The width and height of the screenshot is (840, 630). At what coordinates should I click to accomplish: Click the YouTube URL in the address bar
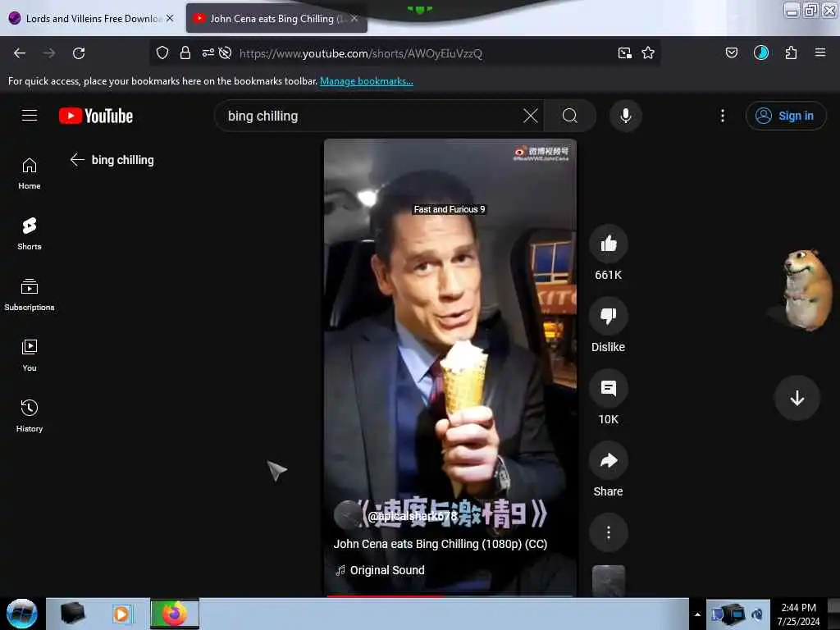[x=361, y=53]
